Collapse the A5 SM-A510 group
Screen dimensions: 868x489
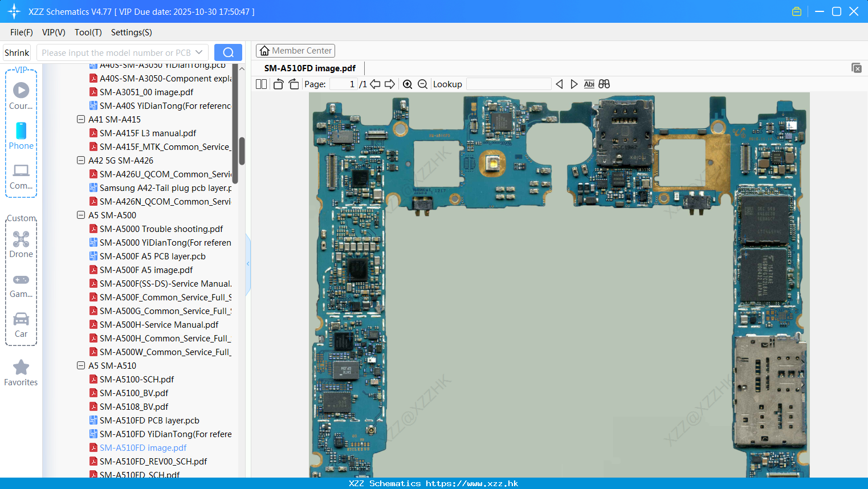[81, 365]
